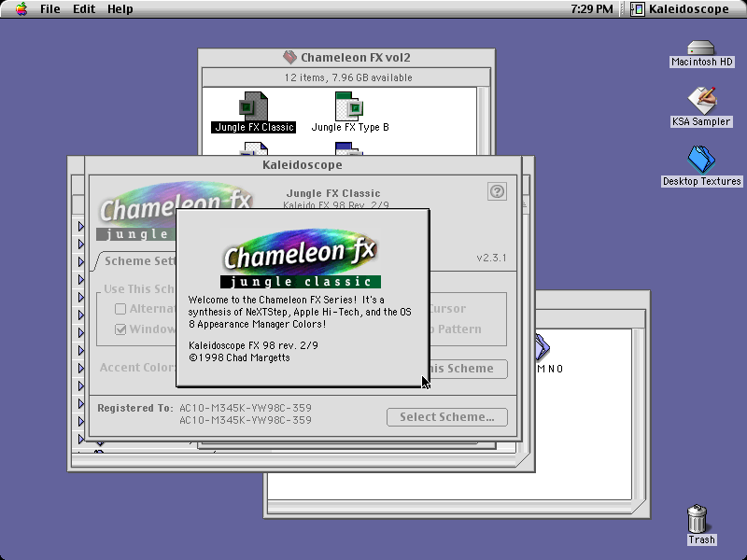Click the '12 items, 7.96 GB available' status text
This screenshot has width=747, height=560.
(x=348, y=77)
